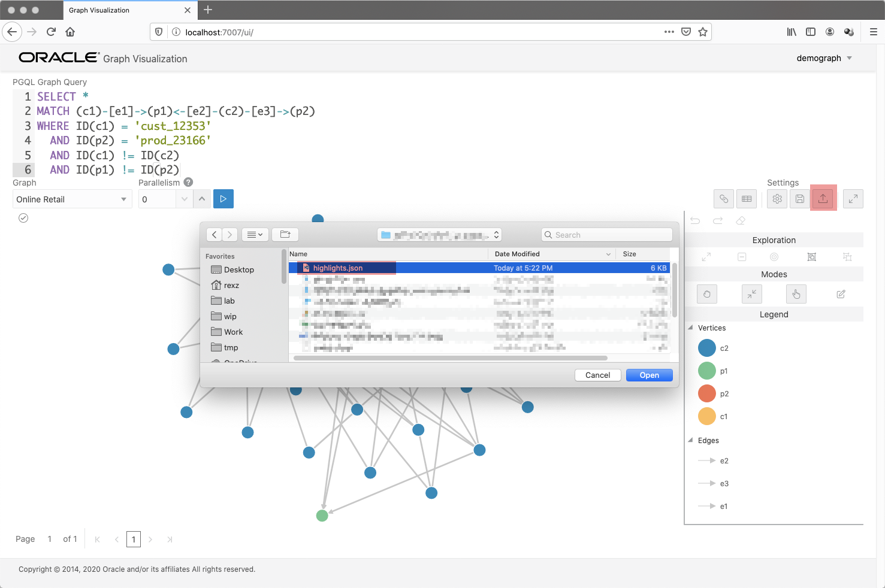Click the eraser reset icon

click(x=741, y=221)
